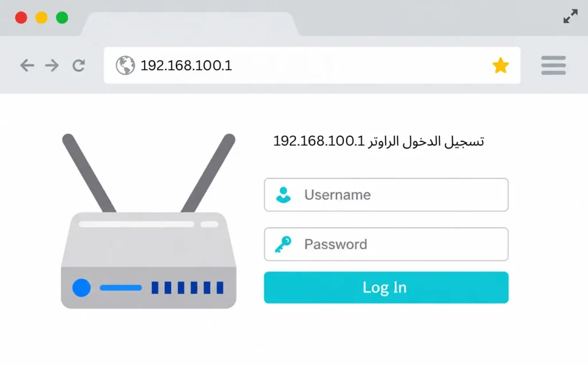
Task: Click the user silhouette icon
Action: pyautogui.click(x=284, y=195)
